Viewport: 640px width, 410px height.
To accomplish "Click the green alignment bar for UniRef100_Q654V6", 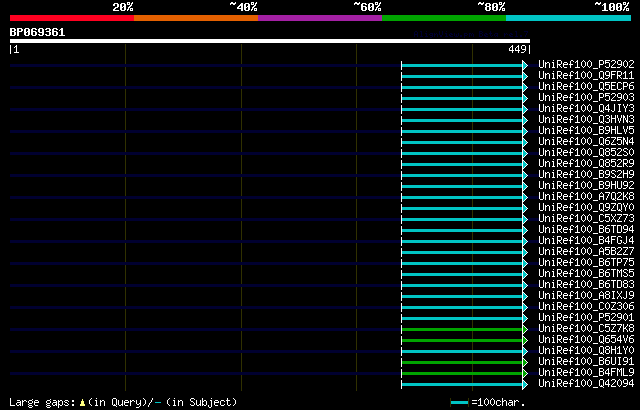I will (464, 340).
